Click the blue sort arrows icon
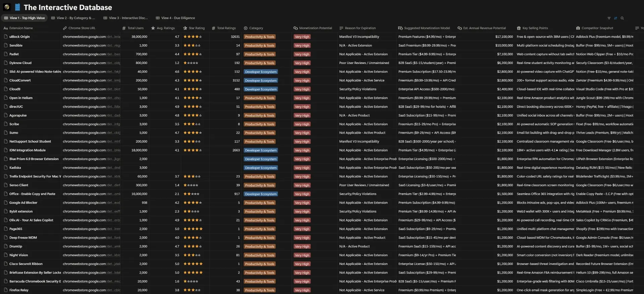Viewport: 644px width, 294px height. pyautogui.click(x=615, y=18)
